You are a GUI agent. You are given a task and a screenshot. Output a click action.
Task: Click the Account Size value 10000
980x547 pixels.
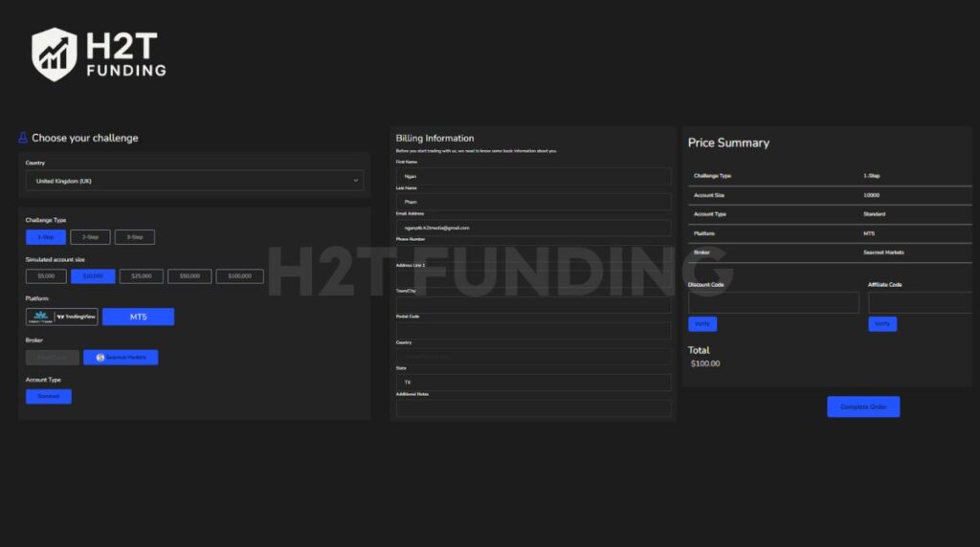pyautogui.click(x=871, y=195)
